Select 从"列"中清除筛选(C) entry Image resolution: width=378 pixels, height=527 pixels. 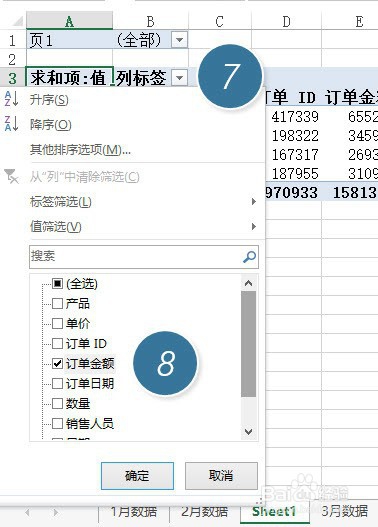click(84, 177)
